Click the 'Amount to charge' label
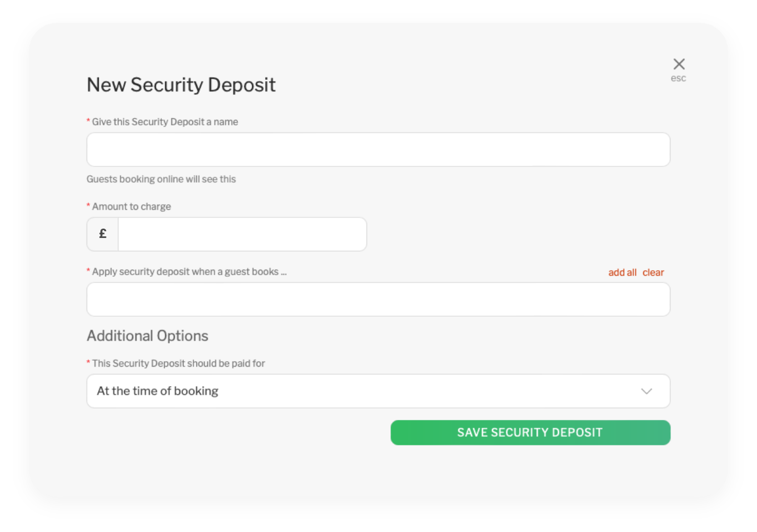 tap(131, 206)
